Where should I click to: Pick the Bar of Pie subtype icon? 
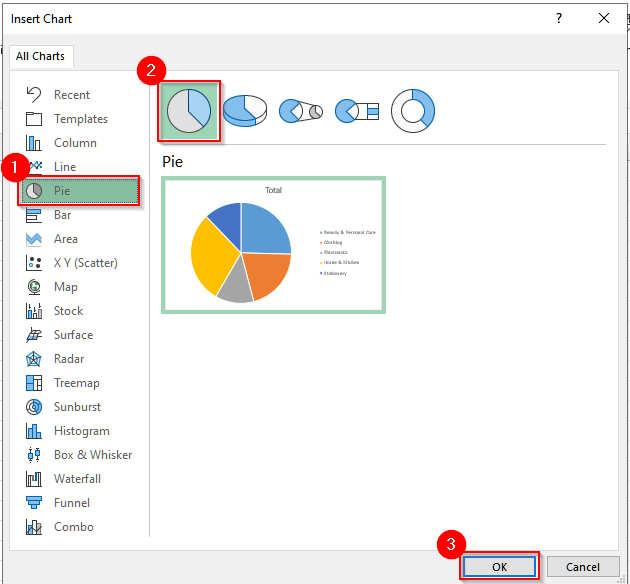pyautogui.click(x=356, y=110)
